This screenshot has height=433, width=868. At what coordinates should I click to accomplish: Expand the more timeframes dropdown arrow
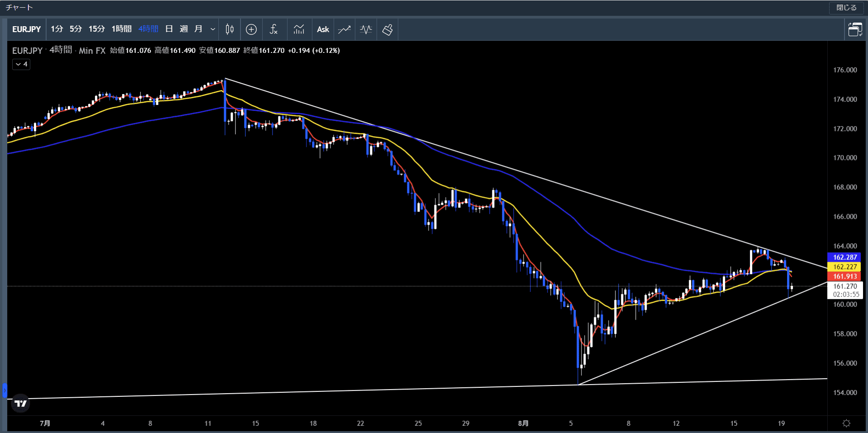coord(213,29)
